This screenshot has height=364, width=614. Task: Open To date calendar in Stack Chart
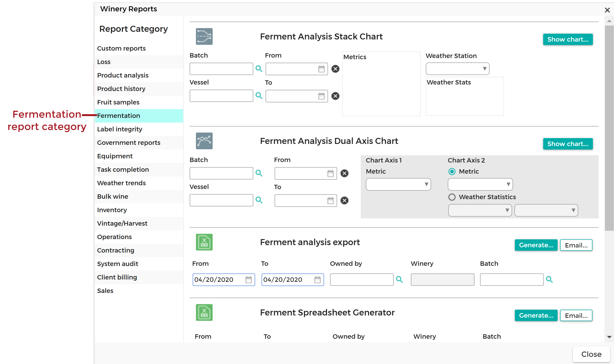click(321, 96)
